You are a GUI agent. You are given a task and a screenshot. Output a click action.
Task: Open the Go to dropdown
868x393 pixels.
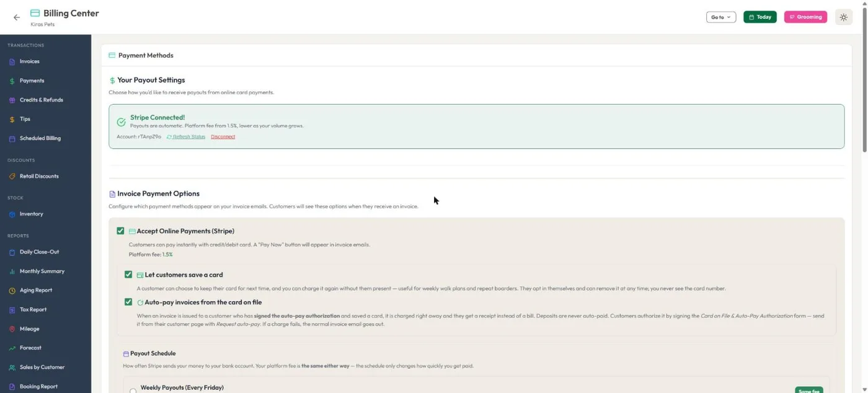tap(720, 17)
